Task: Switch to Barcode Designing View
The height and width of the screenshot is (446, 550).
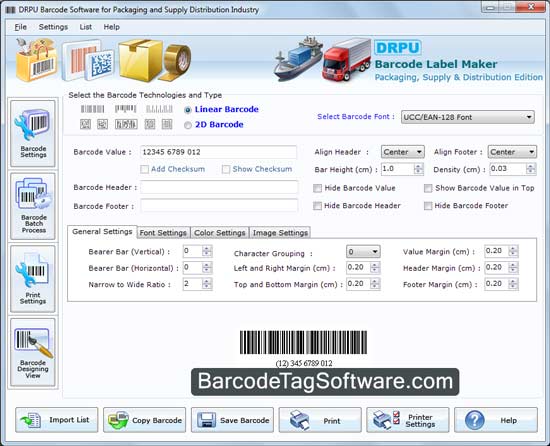Action: [x=33, y=352]
